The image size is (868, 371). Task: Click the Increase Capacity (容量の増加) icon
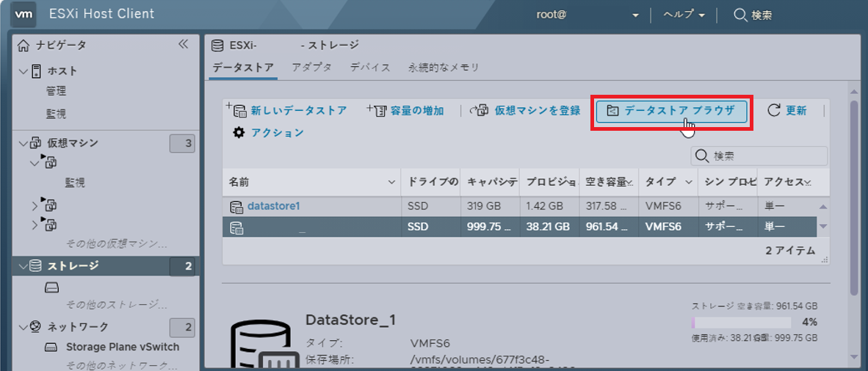pos(376,110)
